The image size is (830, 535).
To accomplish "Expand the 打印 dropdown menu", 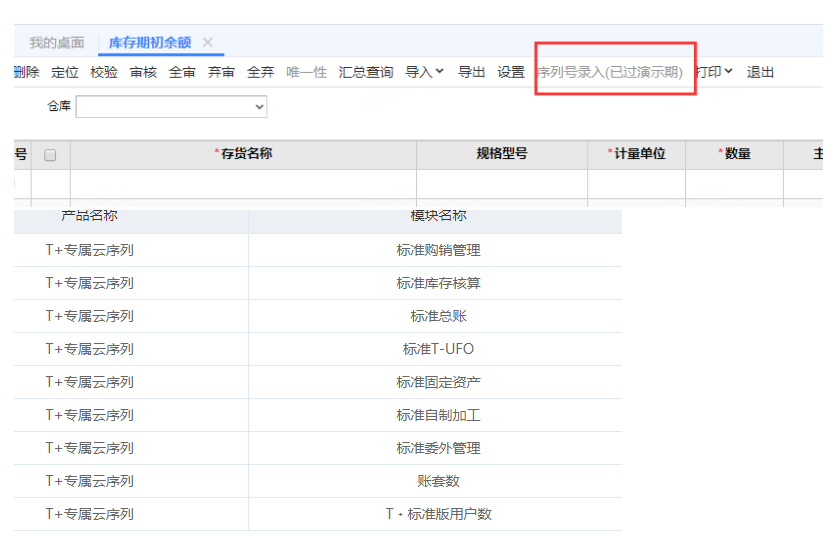I will pos(714,72).
